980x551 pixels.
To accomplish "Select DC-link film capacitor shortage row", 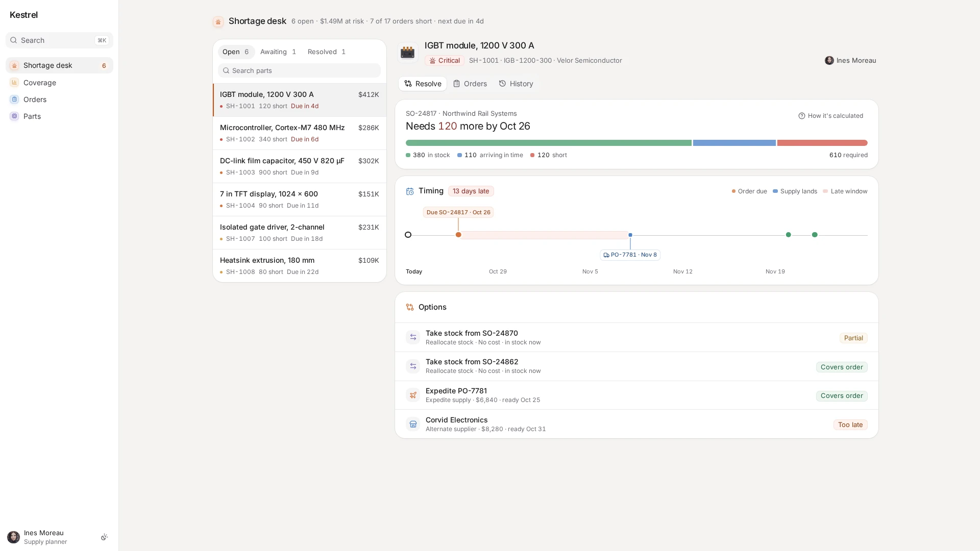I will tap(300, 166).
